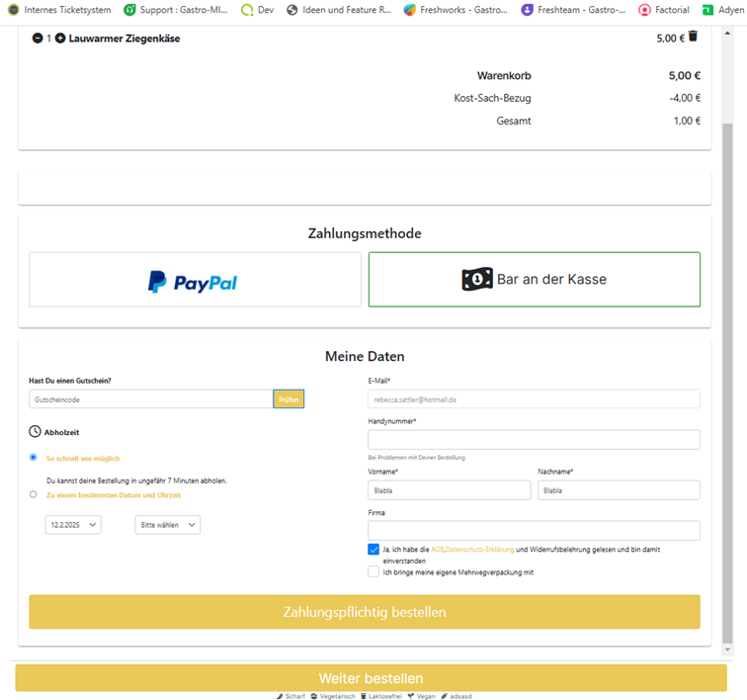Click the Warenkorb 5,00 € amount
This screenshot has width=747, height=700.
(x=685, y=75)
